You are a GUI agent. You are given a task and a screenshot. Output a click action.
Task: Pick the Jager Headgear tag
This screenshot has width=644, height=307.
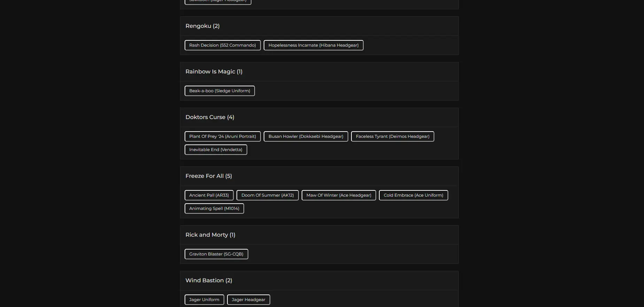(x=248, y=300)
